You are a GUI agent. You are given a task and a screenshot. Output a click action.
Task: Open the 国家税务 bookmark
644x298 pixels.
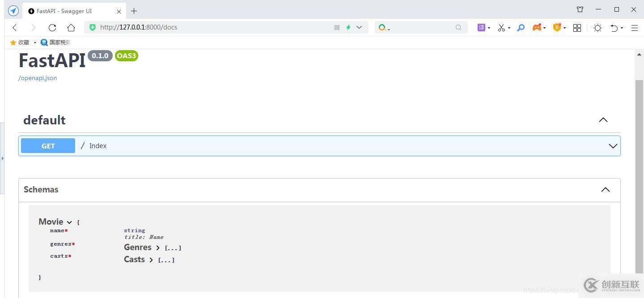pos(55,43)
